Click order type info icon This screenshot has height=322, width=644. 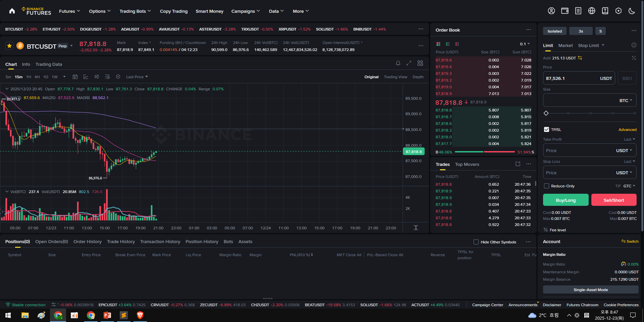(634, 45)
